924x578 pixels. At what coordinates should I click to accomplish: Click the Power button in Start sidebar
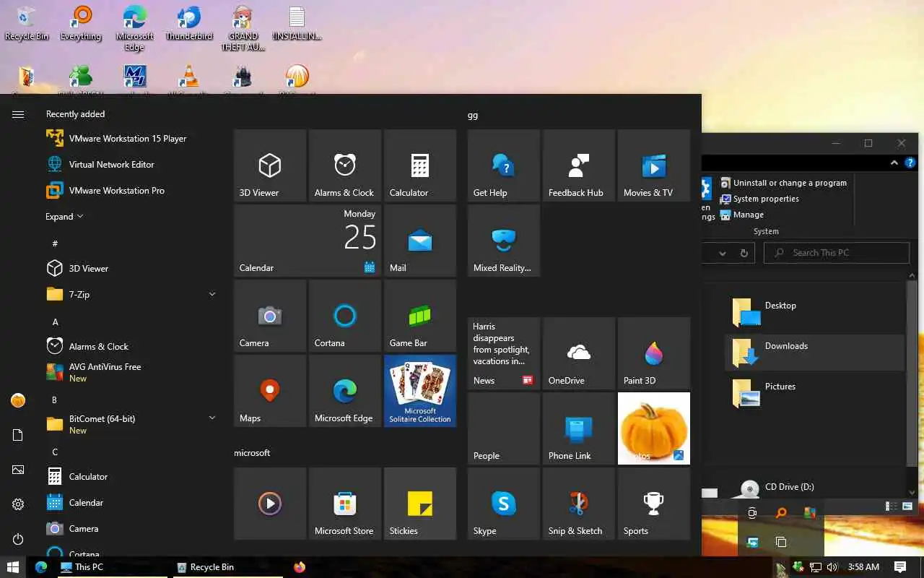(18, 539)
